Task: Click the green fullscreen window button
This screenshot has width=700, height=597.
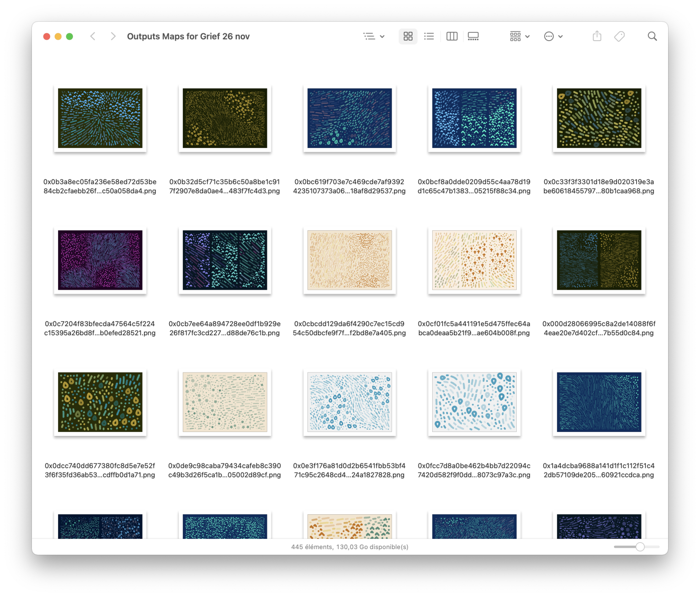Action: (70, 36)
